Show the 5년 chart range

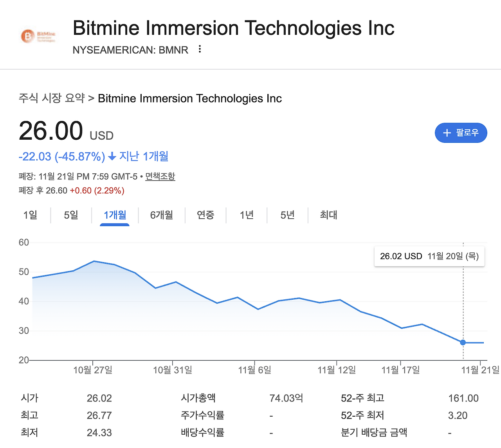287,215
